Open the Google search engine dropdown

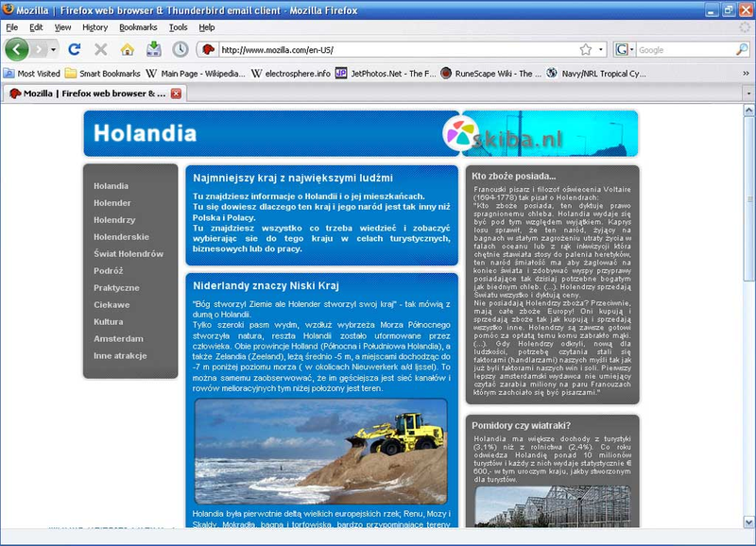pyautogui.click(x=626, y=49)
